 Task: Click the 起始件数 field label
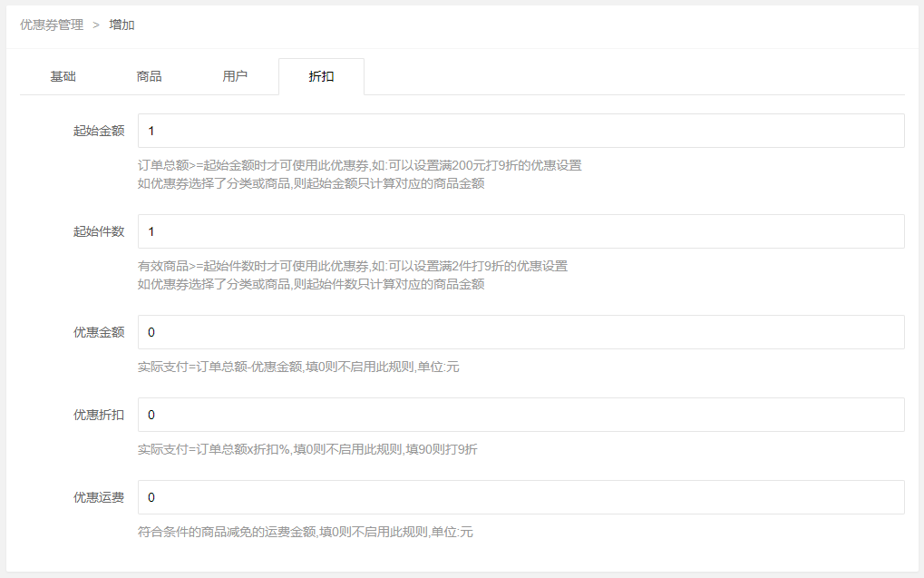click(x=99, y=231)
